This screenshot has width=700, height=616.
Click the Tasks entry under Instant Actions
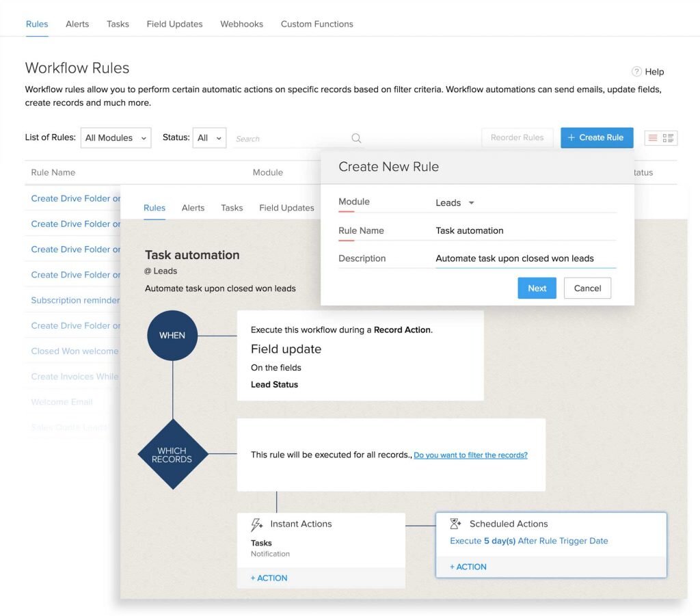[x=261, y=544]
